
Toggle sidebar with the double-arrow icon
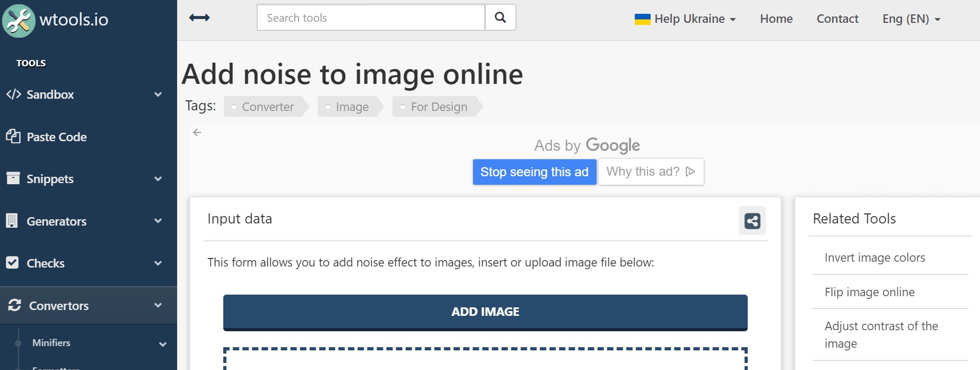coord(199,18)
